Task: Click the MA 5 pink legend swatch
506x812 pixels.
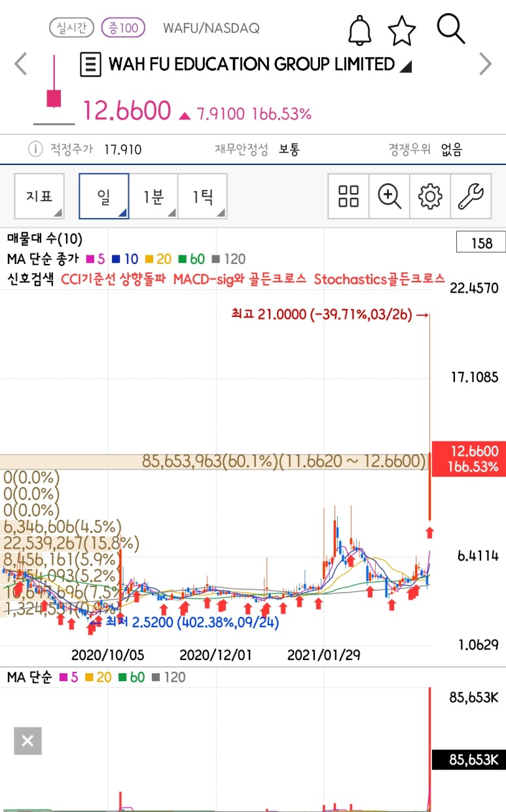Action: (x=91, y=259)
